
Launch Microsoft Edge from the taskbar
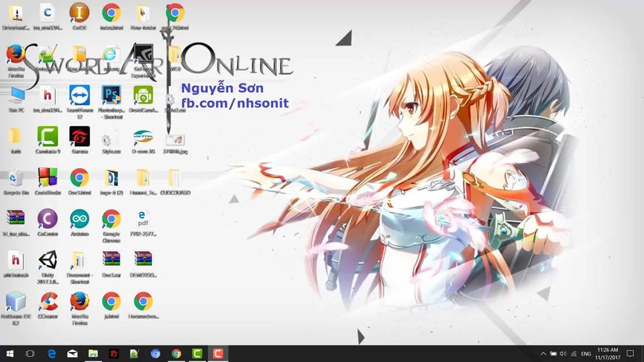51,353
